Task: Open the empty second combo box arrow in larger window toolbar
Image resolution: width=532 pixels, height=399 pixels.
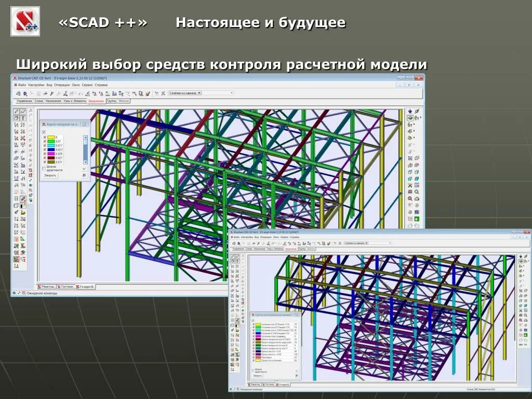Action: [x=232, y=92]
